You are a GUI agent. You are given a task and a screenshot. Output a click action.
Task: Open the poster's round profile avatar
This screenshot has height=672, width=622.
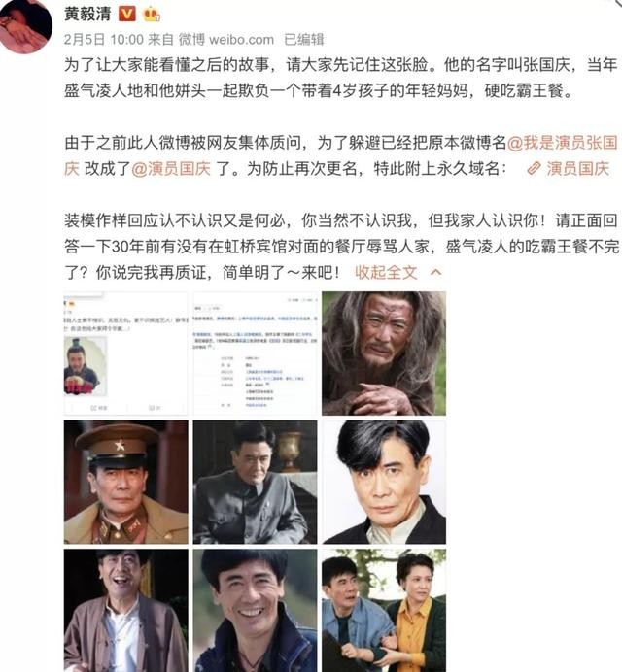[25, 26]
